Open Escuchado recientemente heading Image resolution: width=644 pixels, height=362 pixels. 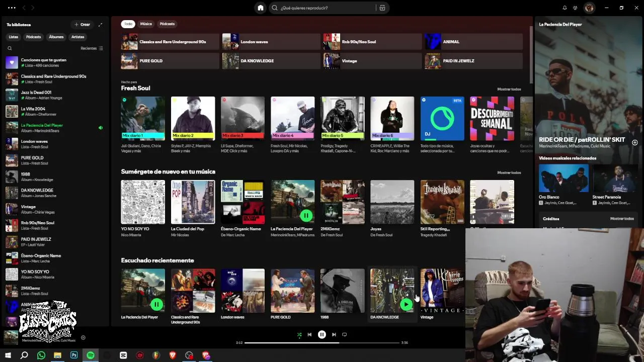tap(157, 260)
